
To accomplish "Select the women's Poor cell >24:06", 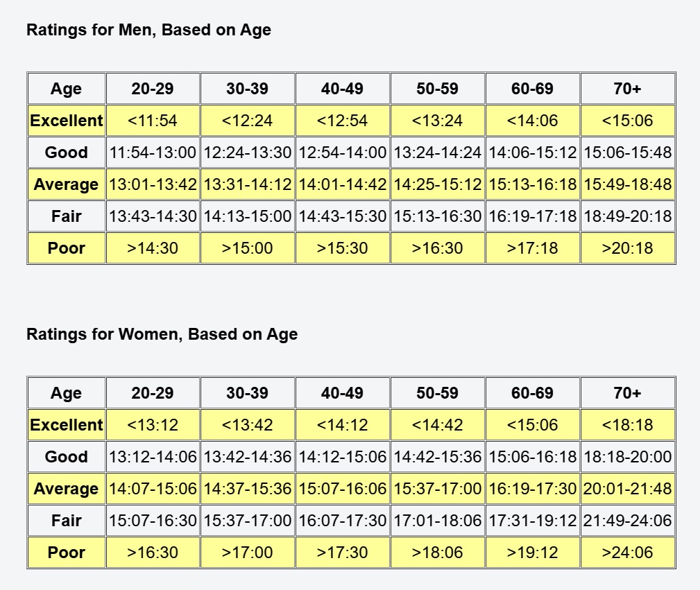I will pyautogui.click(x=627, y=553).
